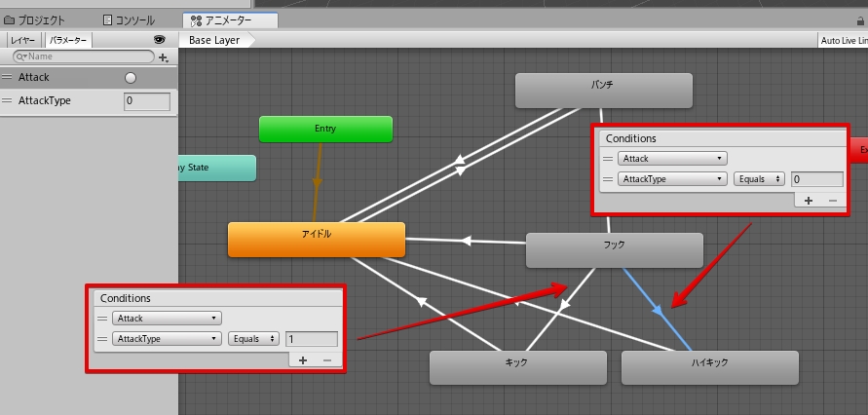Switch to the コンソール tab

tap(129, 20)
